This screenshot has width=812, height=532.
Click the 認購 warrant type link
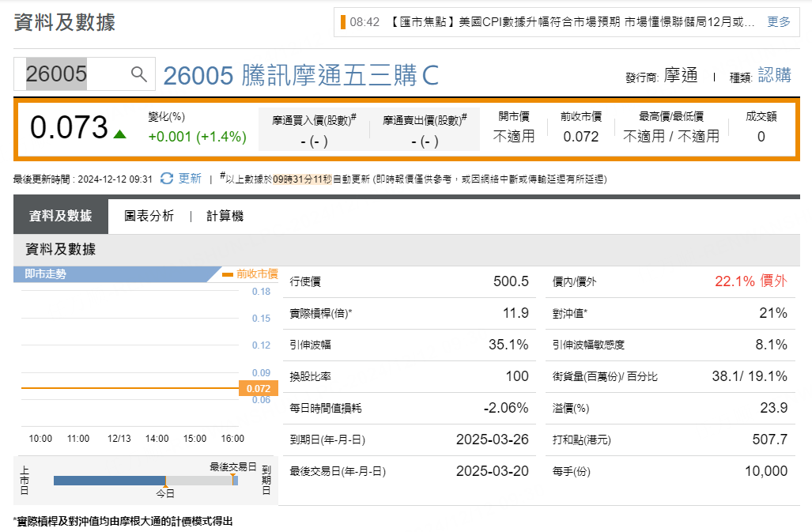point(774,75)
